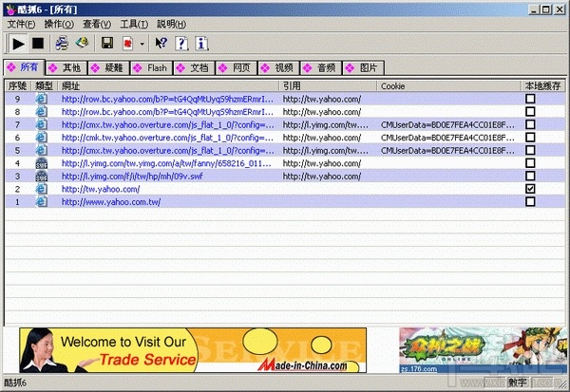Switch to the 图片 tab
570x392 pixels.
pyautogui.click(x=364, y=68)
